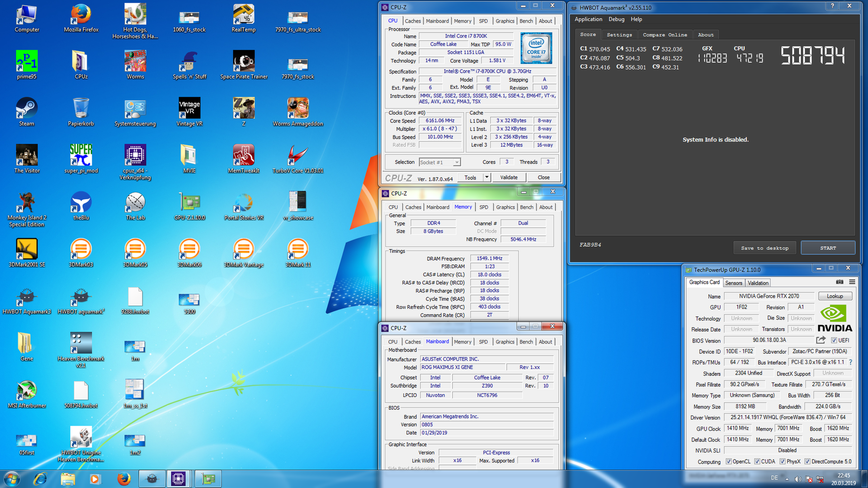The height and width of the screenshot is (488, 868).
Task: Open the Application menu in HWBOT Aquamark
Action: [588, 19]
